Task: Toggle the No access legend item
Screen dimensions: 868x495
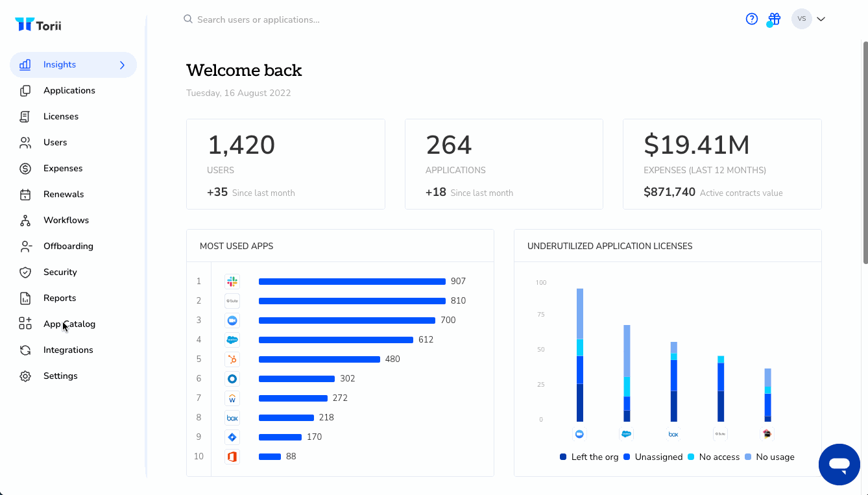Action: [713, 457]
